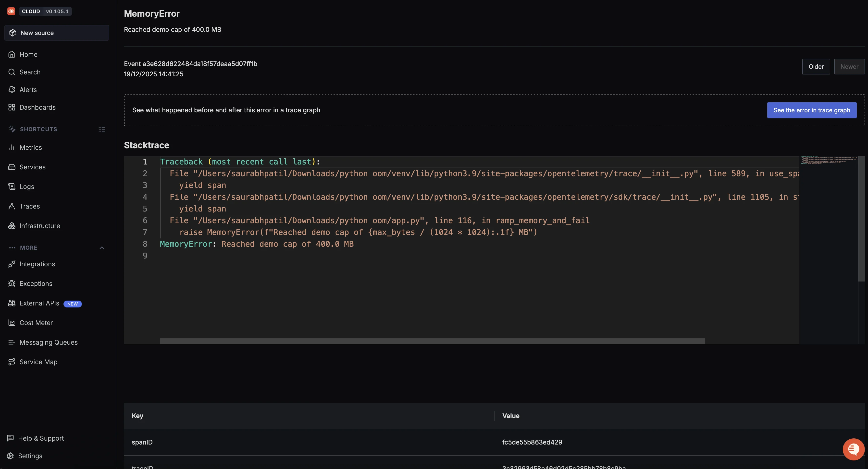Click the Service Map icon

12,362
